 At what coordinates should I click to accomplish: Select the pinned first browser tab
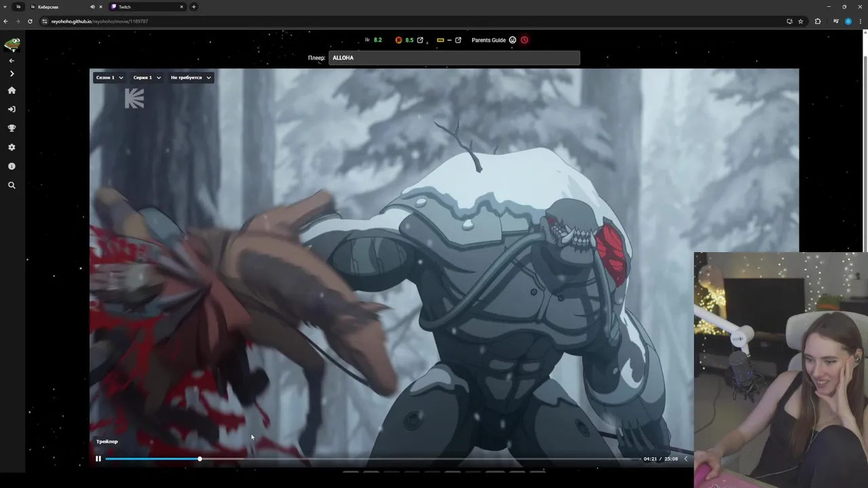click(x=18, y=7)
